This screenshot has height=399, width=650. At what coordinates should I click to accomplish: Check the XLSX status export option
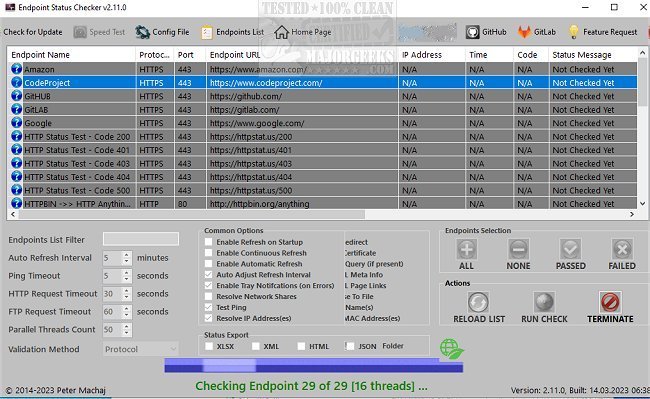[209, 346]
